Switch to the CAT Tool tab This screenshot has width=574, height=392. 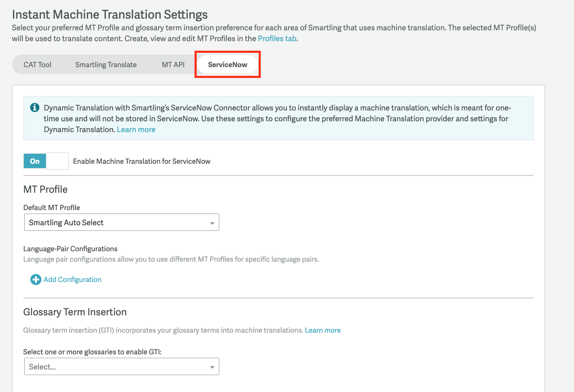click(x=37, y=64)
